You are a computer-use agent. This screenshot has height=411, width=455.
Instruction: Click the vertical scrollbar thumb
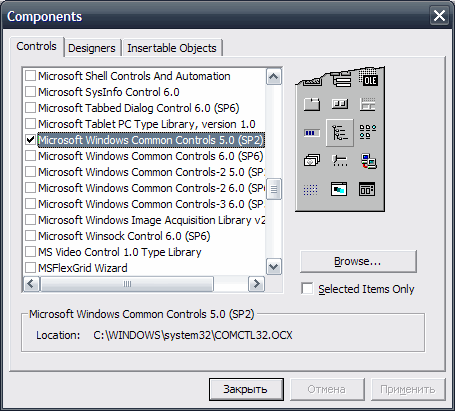pos(274,189)
